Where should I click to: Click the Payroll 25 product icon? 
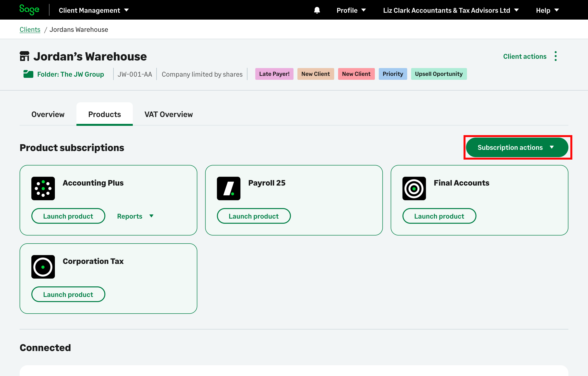coord(228,188)
